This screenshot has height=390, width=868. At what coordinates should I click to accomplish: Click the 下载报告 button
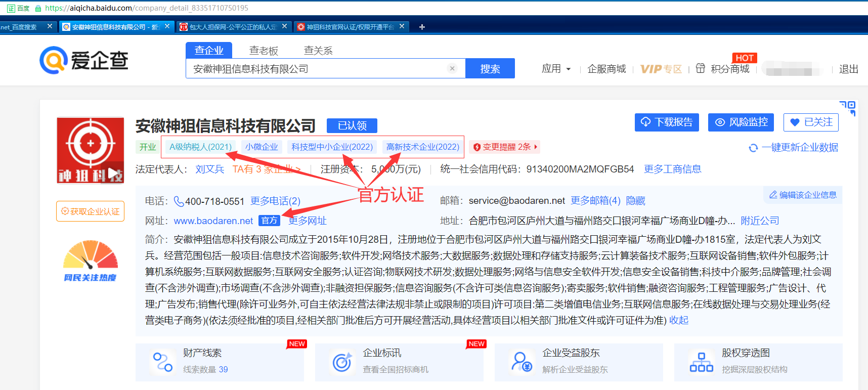tap(667, 122)
